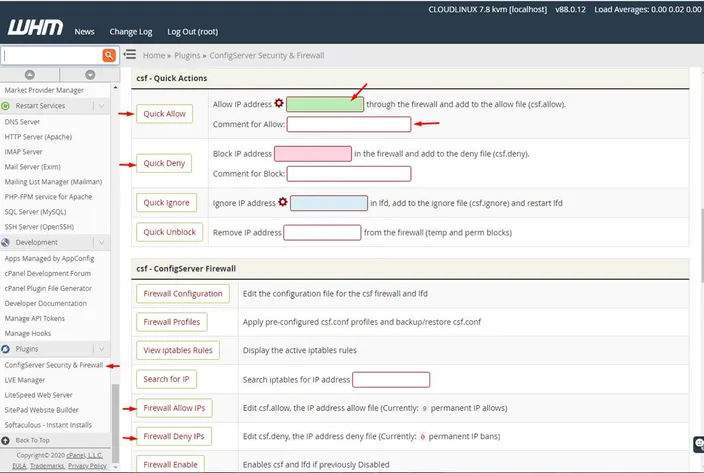Focus the Comment for Block field

349,174
